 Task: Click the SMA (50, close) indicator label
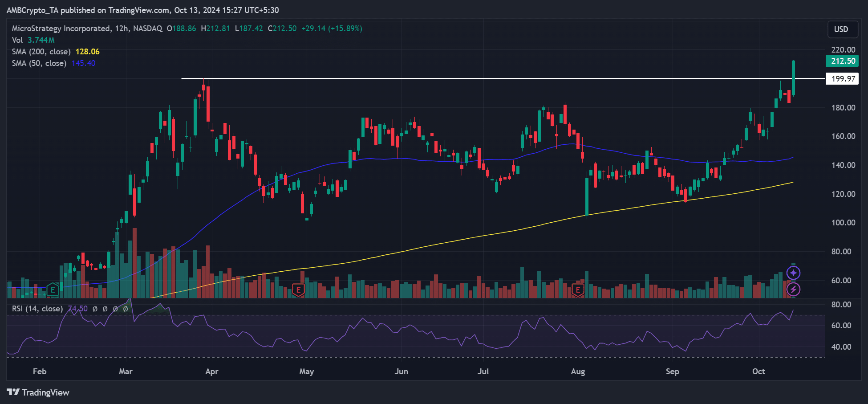pyautogui.click(x=39, y=63)
